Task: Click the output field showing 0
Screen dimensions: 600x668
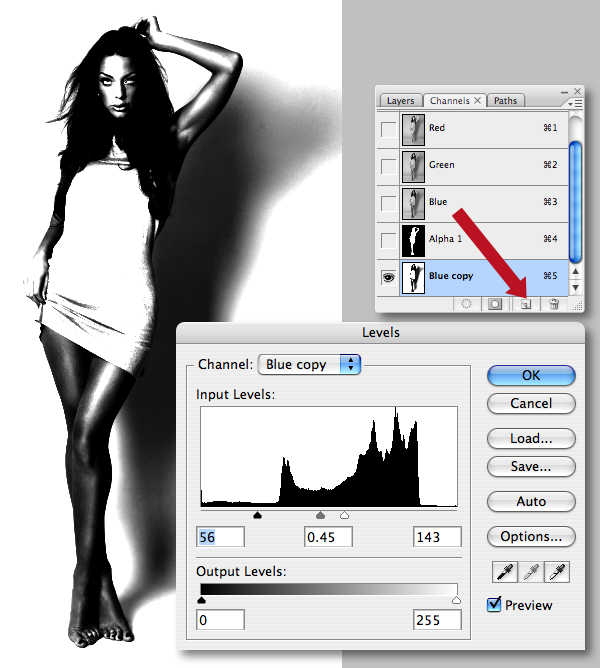Action: (x=220, y=620)
